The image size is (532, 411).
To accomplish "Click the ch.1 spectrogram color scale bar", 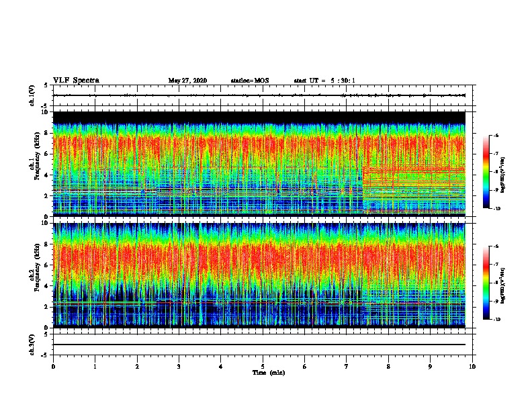I will click(x=486, y=172).
